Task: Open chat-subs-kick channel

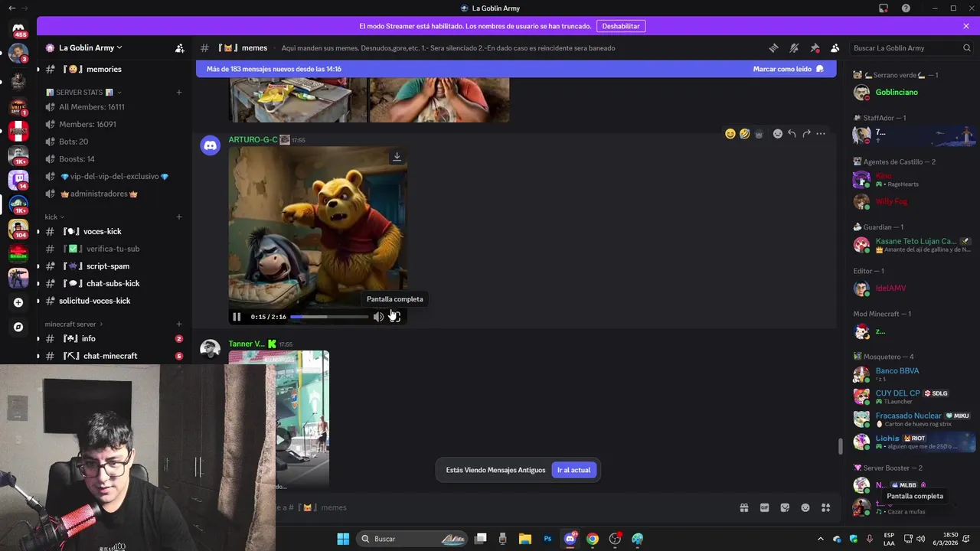Action: click(113, 283)
